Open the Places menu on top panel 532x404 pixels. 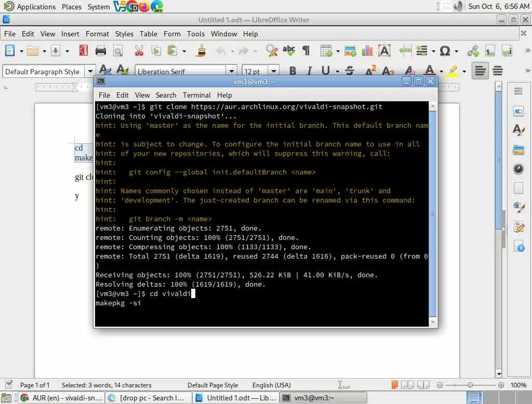click(72, 7)
